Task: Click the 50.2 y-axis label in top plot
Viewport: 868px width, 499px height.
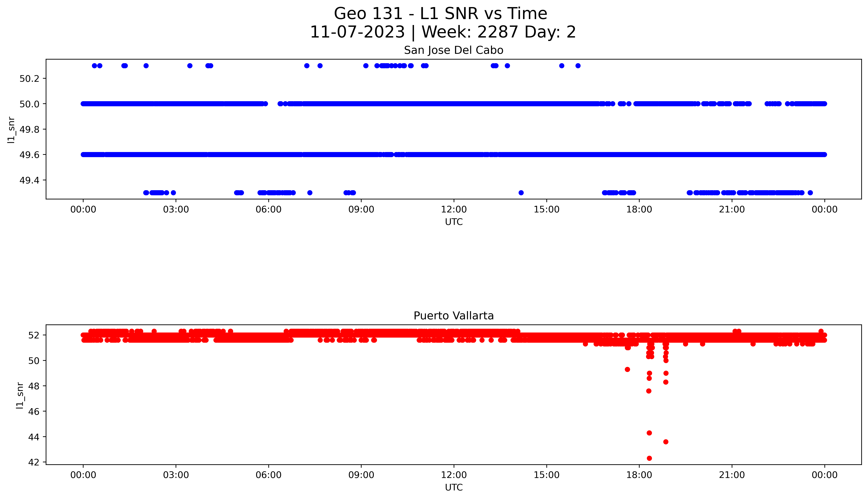Action: coord(29,79)
